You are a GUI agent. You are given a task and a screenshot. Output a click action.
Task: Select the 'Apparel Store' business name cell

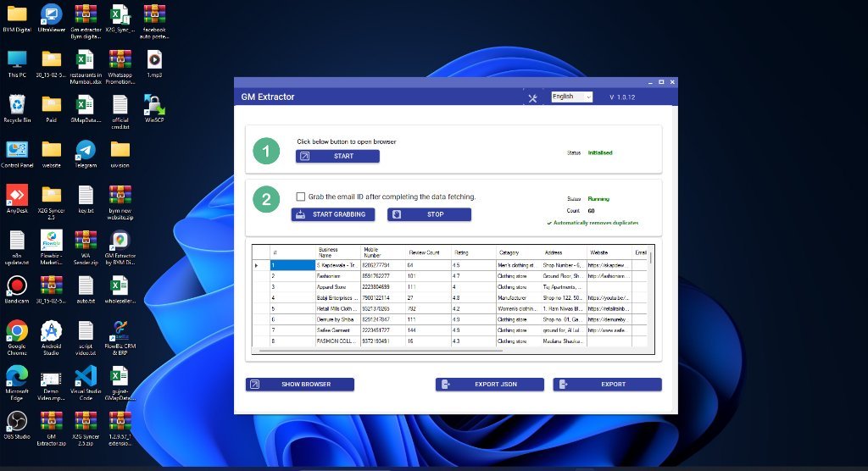[x=337, y=287]
